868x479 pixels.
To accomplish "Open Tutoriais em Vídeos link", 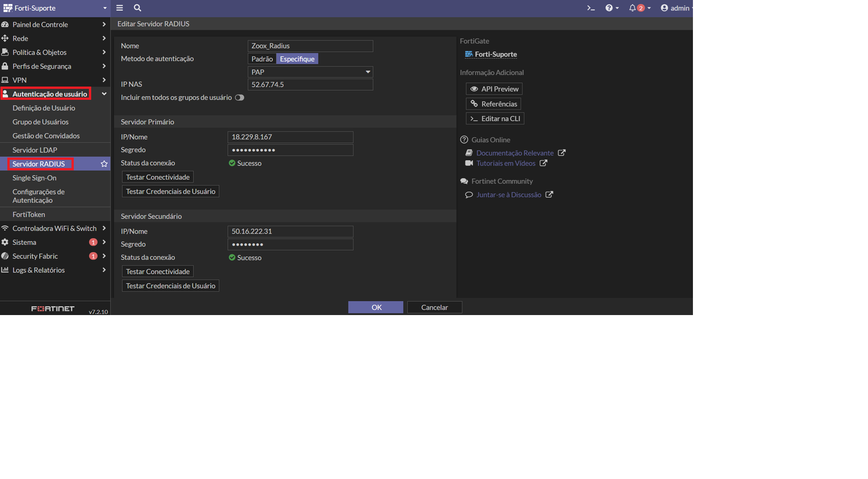I will [505, 163].
